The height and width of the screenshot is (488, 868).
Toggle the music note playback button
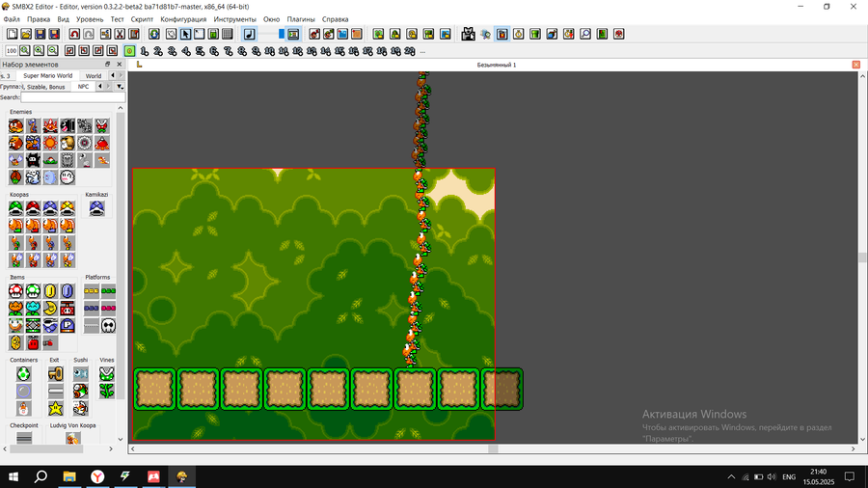249,35
